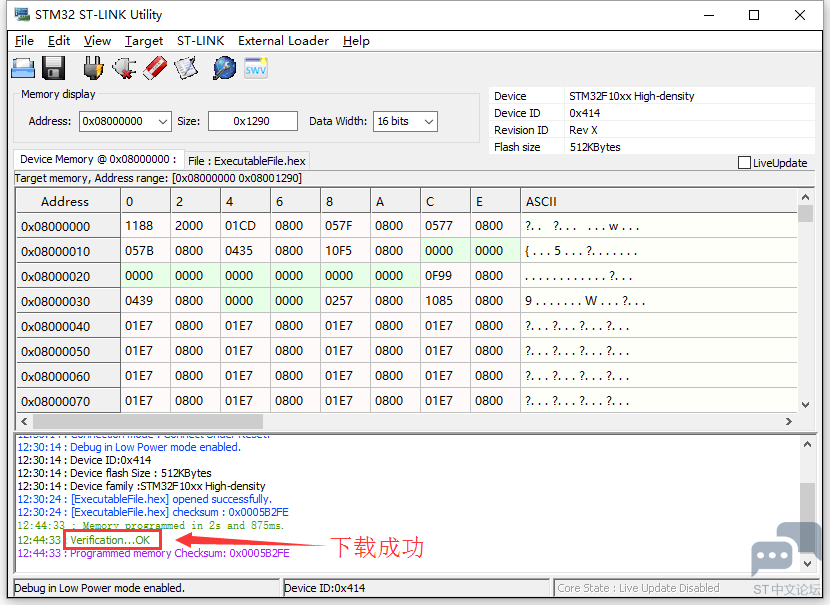Image resolution: width=830 pixels, height=605 pixels.
Task: Open the Target menu
Action: (143, 41)
